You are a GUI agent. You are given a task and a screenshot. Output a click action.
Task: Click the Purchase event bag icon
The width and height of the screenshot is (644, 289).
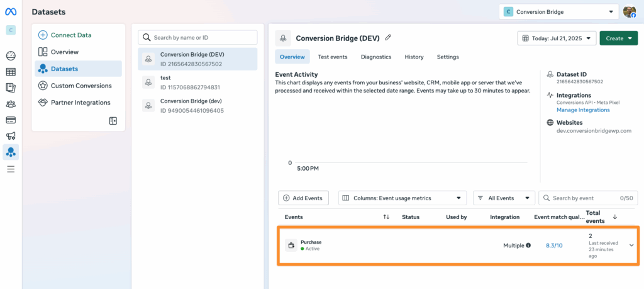click(291, 246)
